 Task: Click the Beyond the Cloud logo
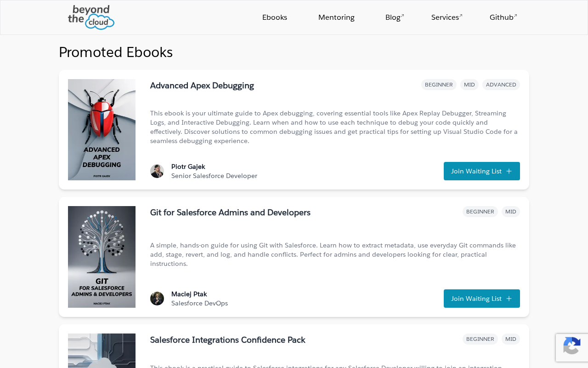tap(91, 17)
